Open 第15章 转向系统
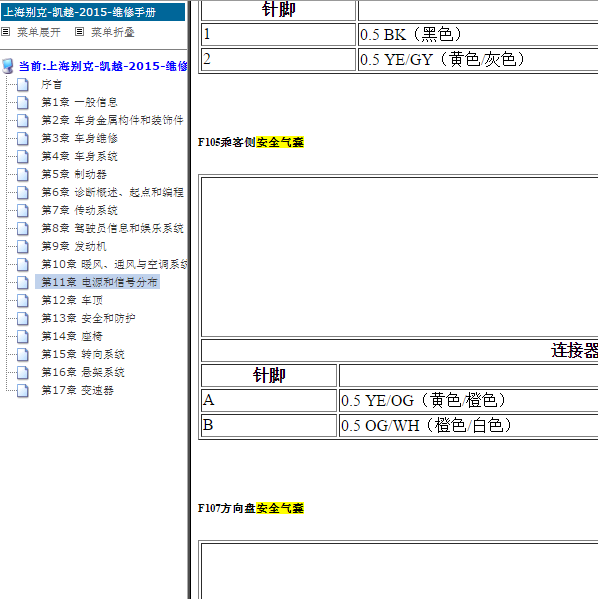Screen dimensions: 598x599 [x=83, y=354]
